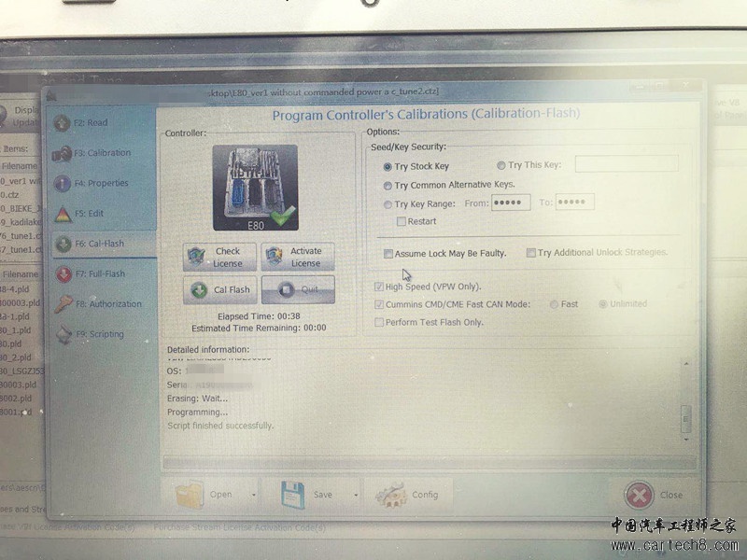This screenshot has height=560, width=747.
Task: Expand the Save button dropdown arrow
Action: click(355, 495)
